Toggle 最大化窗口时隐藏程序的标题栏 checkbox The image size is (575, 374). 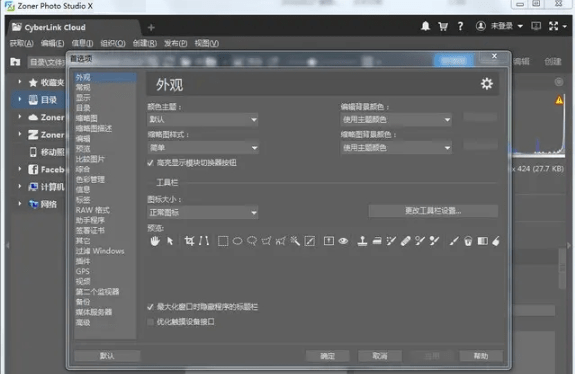click(150, 307)
